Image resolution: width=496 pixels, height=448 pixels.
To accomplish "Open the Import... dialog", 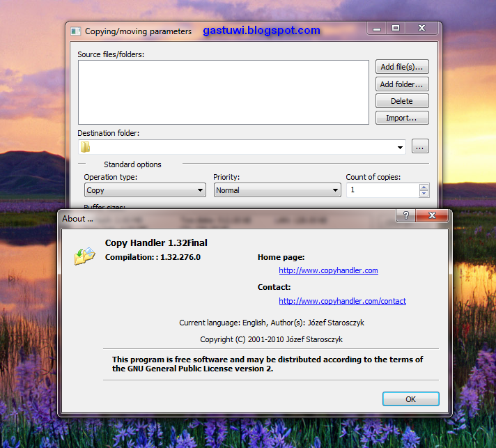I will pos(402,118).
